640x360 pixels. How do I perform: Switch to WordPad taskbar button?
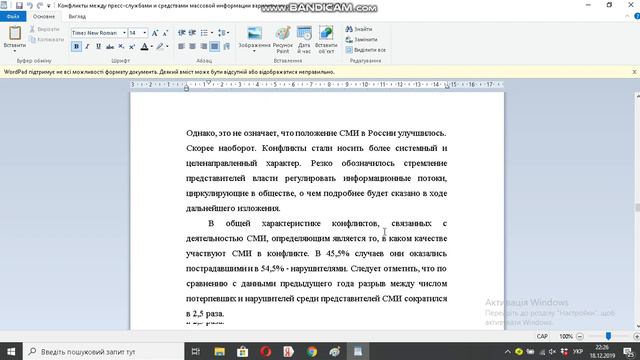pyautogui.click(x=358, y=351)
